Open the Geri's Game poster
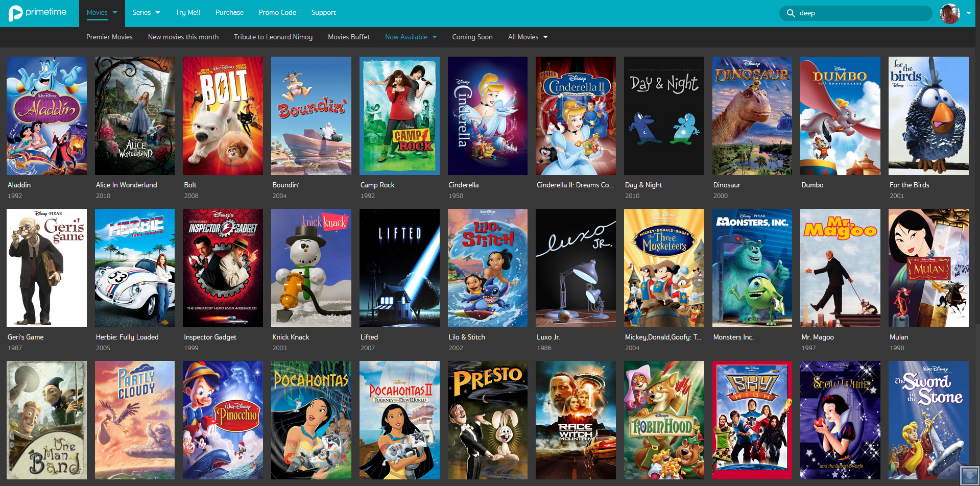The image size is (980, 486). click(x=46, y=268)
